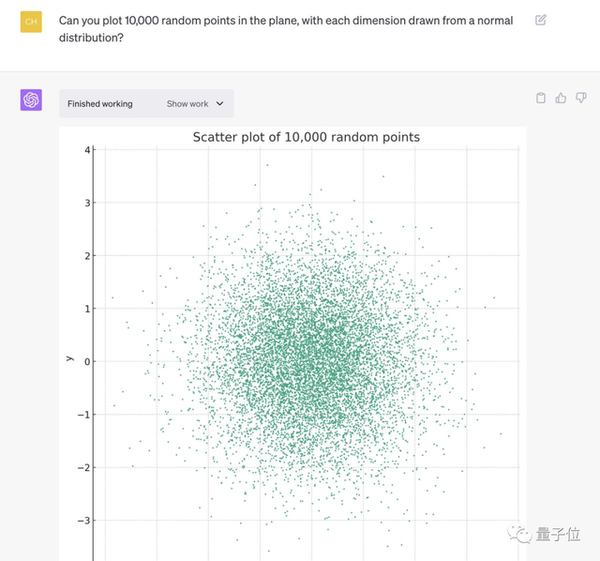The height and width of the screenshot is (561, 600).
Task: Click the y-axis tick label −3
Action: (x=84, y=521)
